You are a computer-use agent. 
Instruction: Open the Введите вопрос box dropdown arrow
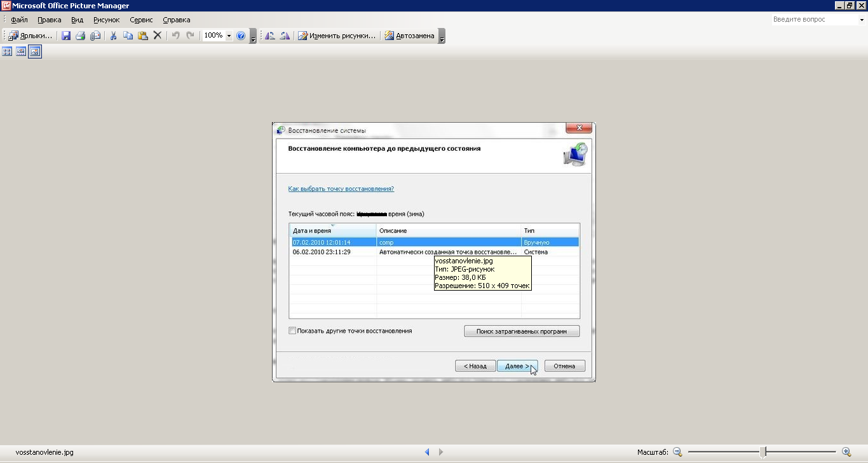[x=862, y=20]
